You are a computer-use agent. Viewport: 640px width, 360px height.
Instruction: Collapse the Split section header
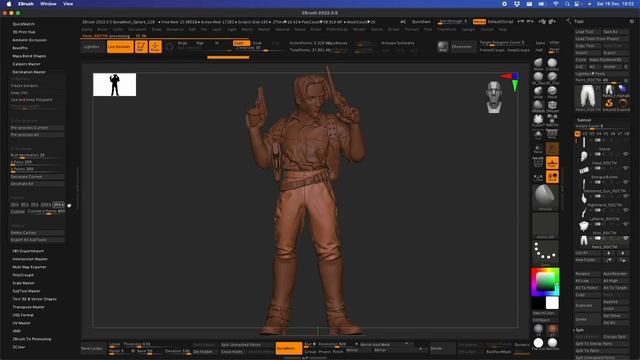(580, 330)
